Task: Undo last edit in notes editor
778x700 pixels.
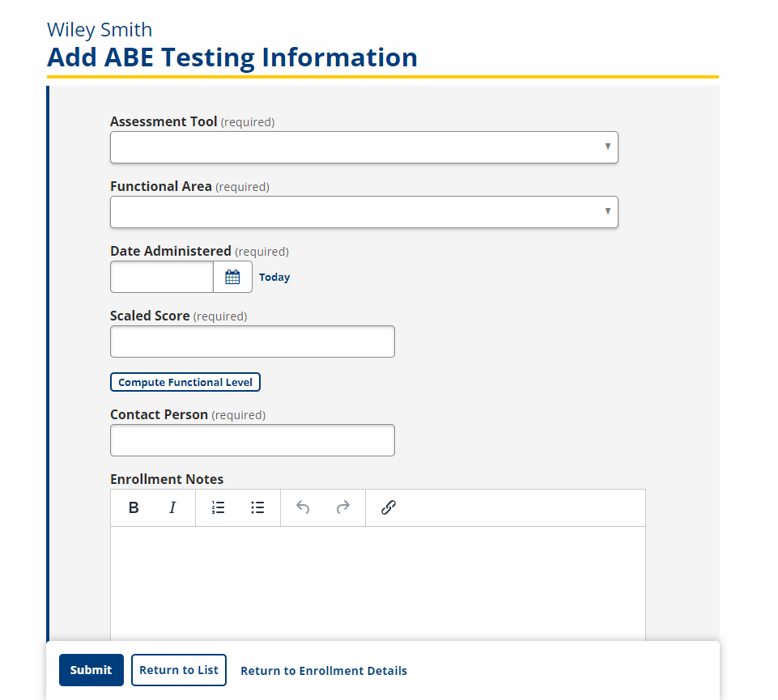Action: point(303,507)
